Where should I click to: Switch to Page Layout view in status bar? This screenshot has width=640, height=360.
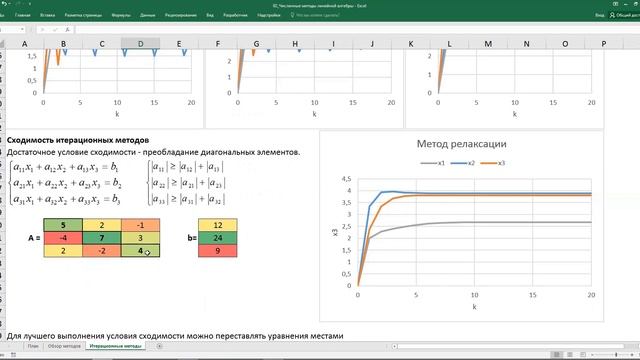pos(570,355)
